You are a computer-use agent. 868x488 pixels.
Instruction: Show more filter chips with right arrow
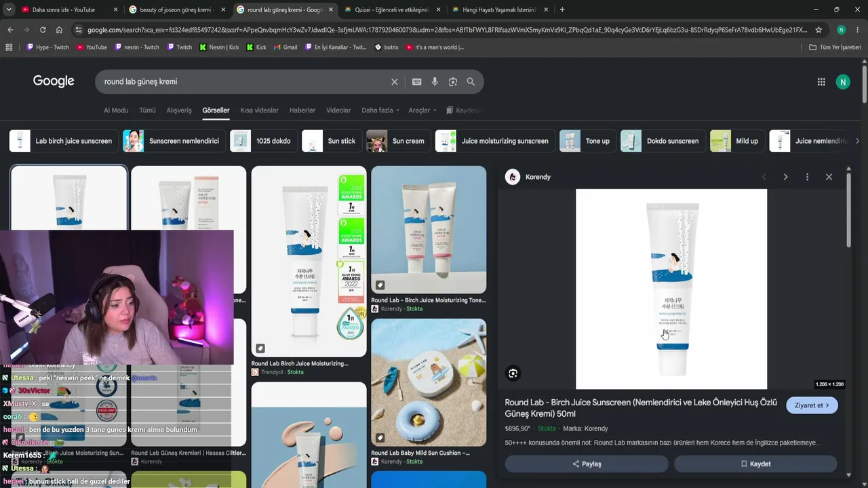click(857, 141)
